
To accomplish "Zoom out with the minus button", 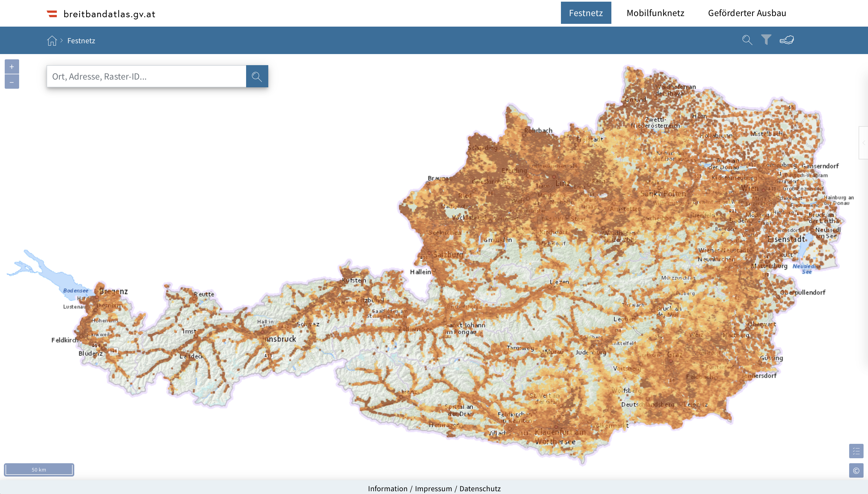I will click(12, 82).
